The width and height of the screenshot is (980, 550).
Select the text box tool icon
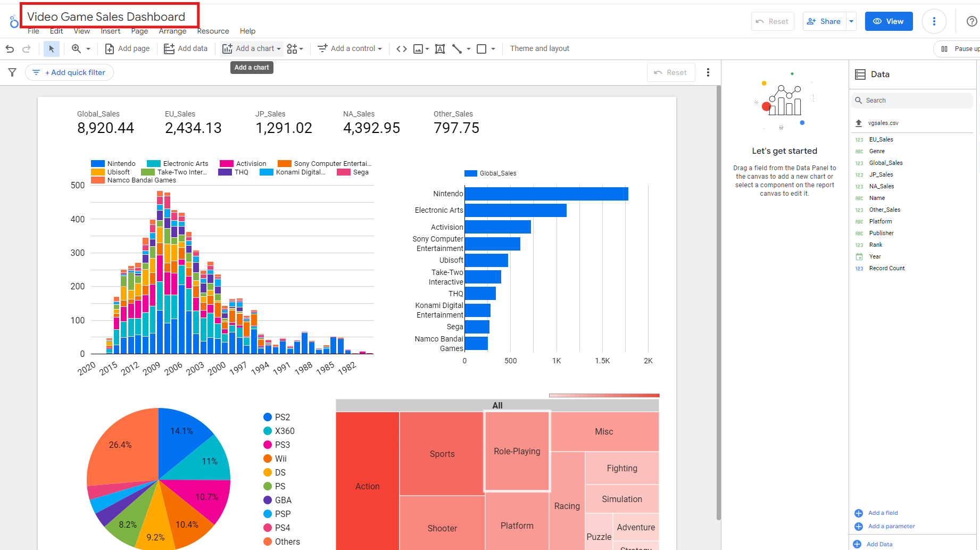pos(440,49)
